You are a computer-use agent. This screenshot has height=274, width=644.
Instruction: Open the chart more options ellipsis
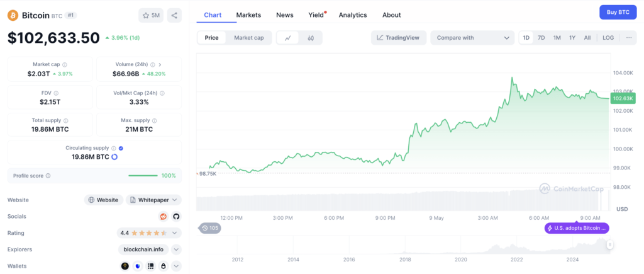(x=629, y=38)
